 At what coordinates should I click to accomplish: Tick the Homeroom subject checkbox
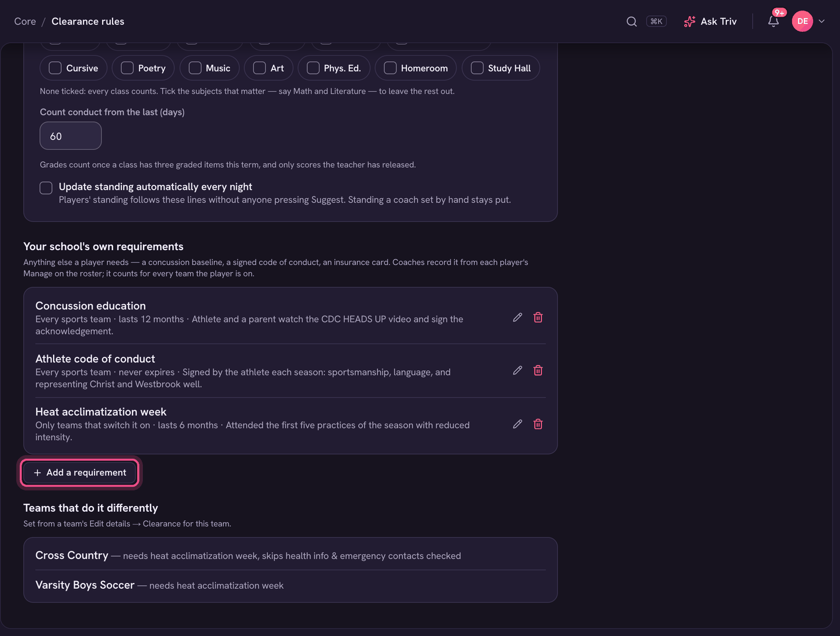(x=390, y=68)
